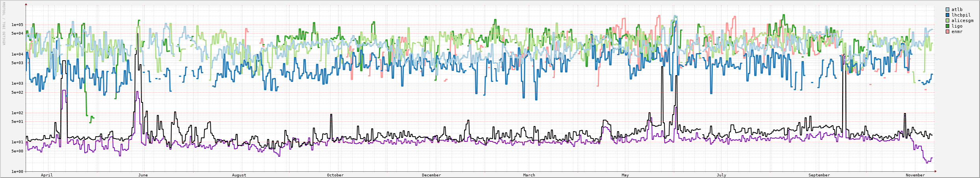Select the atlb legend label
The height and width of the screenshot is (178, 980).
[957, 9]
